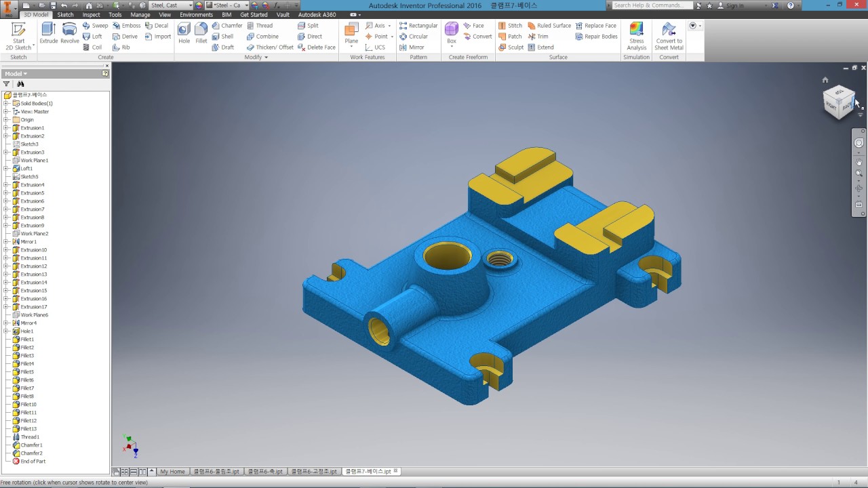Click the Import command

click(158, 37)
